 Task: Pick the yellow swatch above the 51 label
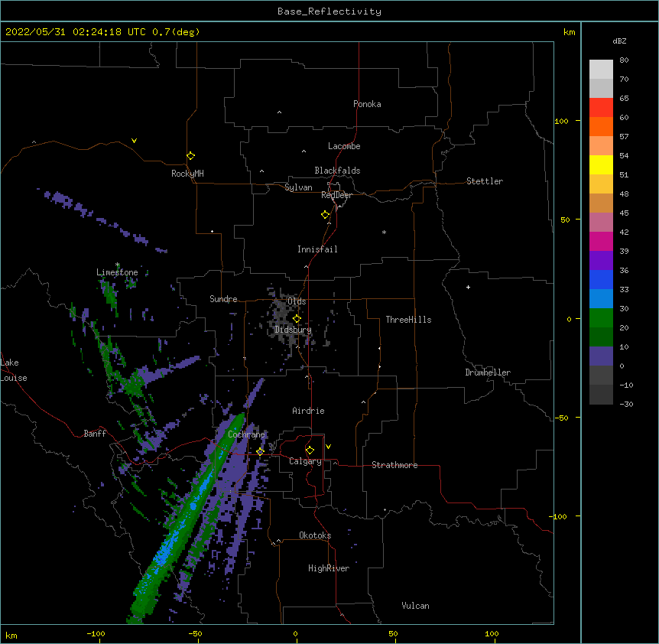601,164
